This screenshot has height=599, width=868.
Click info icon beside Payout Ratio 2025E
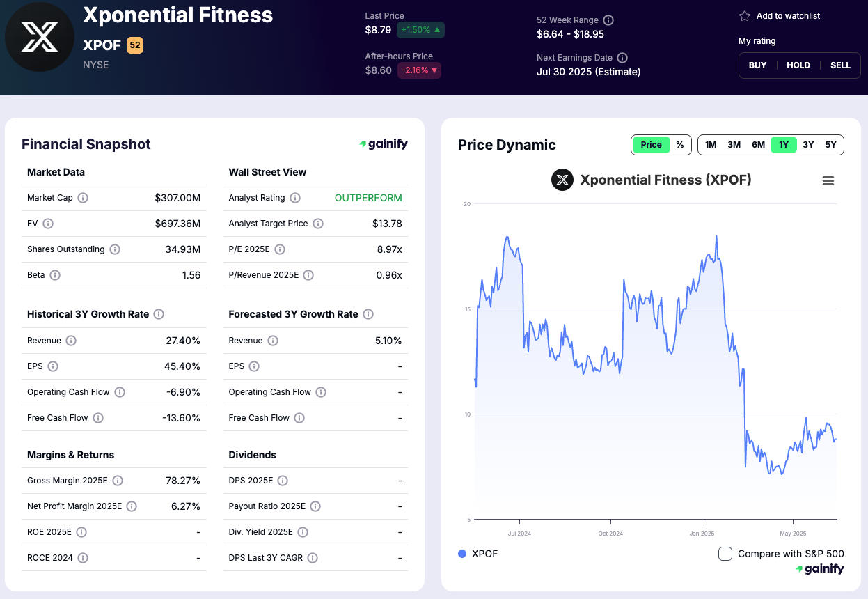(x=316, y=506)
